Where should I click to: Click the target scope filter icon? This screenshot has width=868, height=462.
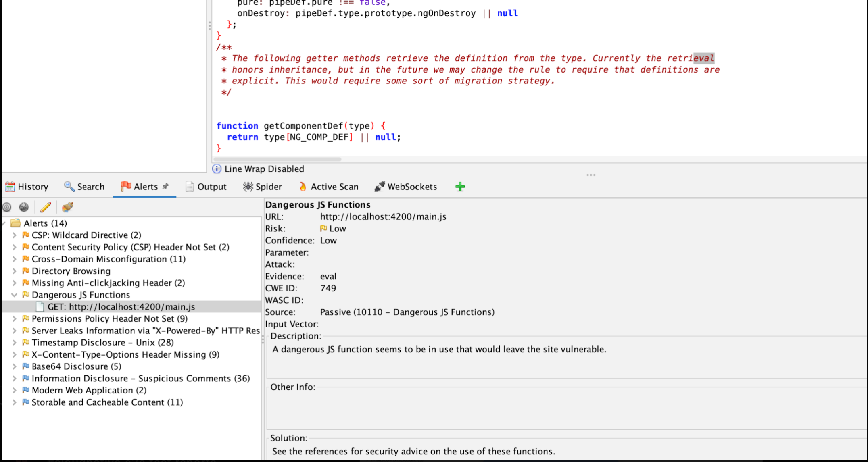tap(6, 207)
